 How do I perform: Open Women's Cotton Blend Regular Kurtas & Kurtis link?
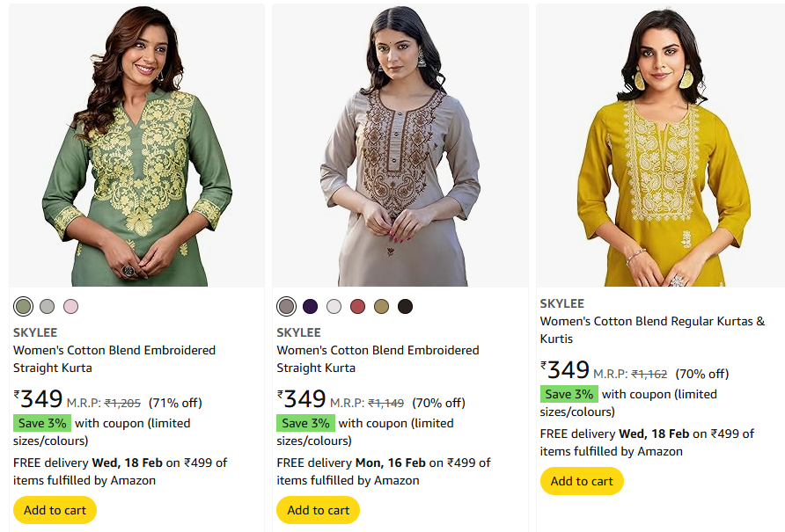coord(652,330)
